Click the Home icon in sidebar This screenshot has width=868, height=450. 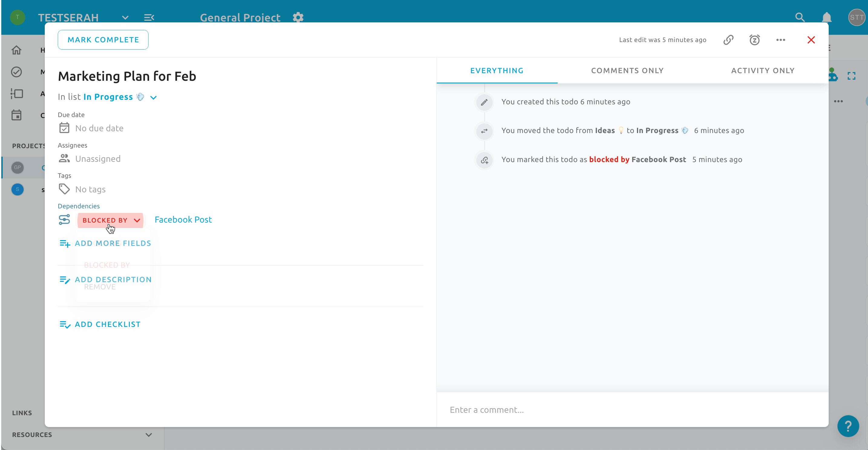[x=16, y=50]
